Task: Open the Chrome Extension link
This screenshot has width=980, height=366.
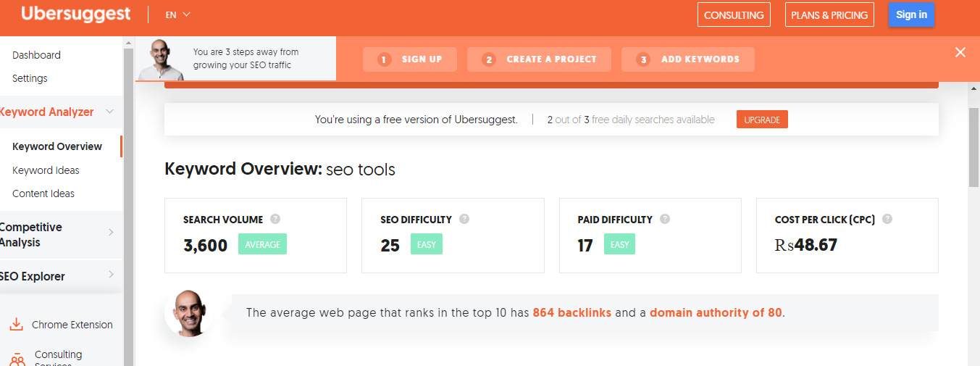Action: click(72, 325)
